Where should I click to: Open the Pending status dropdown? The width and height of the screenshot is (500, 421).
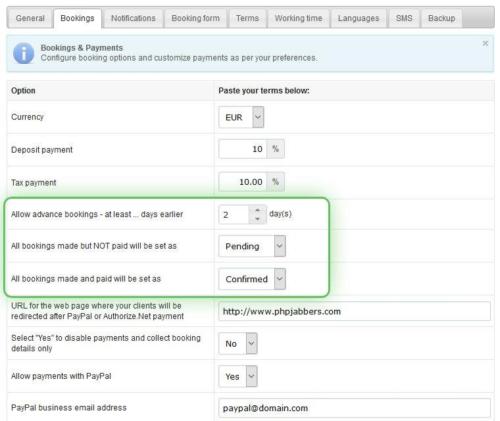pyautogui.click(x=252, y=246)
